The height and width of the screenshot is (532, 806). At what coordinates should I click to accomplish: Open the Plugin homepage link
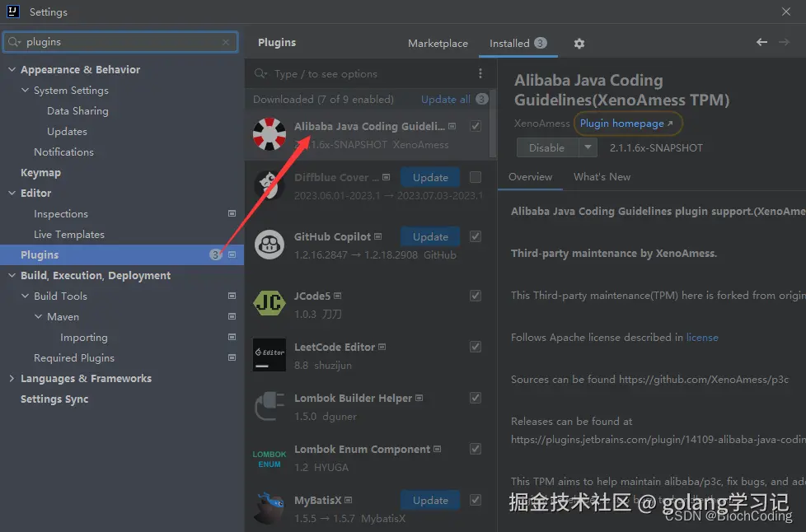click(x=626, y=124)
